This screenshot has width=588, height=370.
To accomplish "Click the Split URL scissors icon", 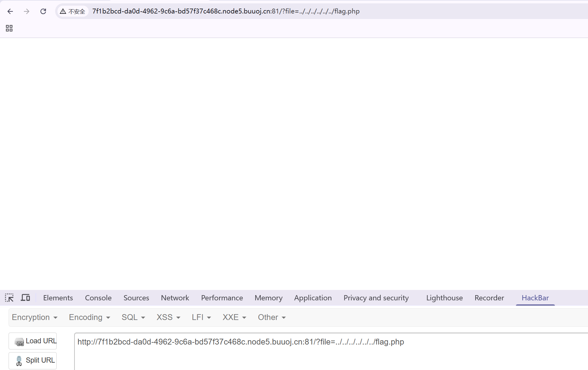I will 19,360.
